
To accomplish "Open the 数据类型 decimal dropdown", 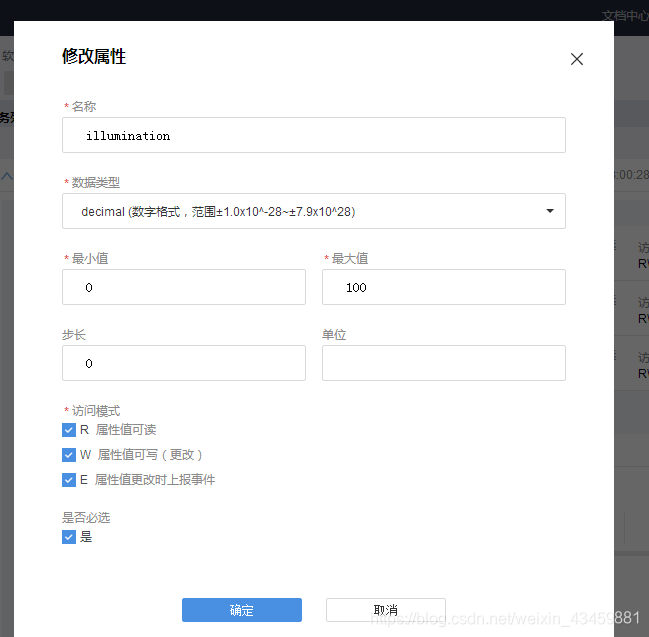I will 314,211.
